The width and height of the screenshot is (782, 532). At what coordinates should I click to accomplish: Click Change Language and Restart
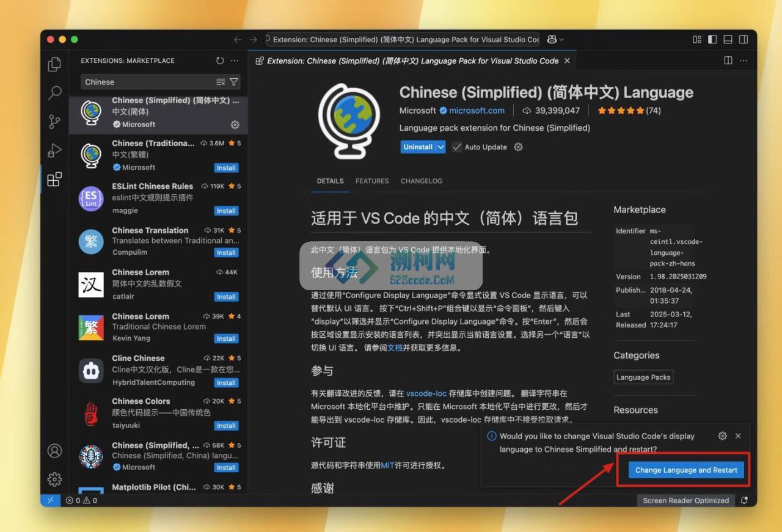point(686,470)
